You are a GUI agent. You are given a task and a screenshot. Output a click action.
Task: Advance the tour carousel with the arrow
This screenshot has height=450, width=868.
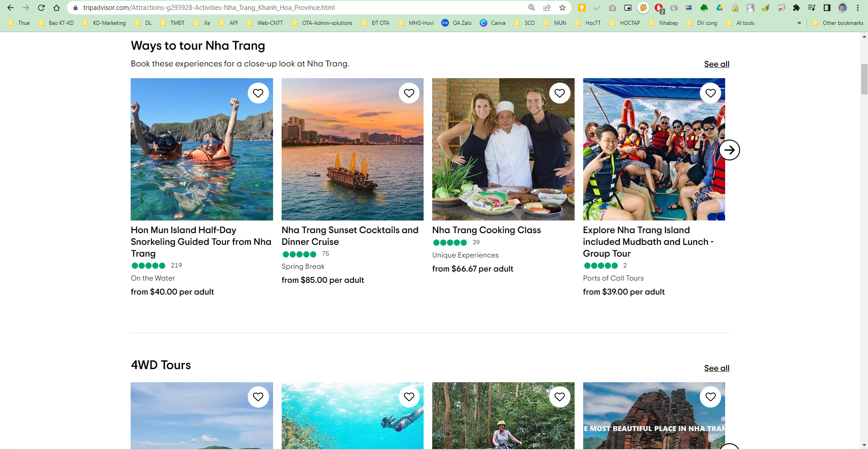pos(729,150)
